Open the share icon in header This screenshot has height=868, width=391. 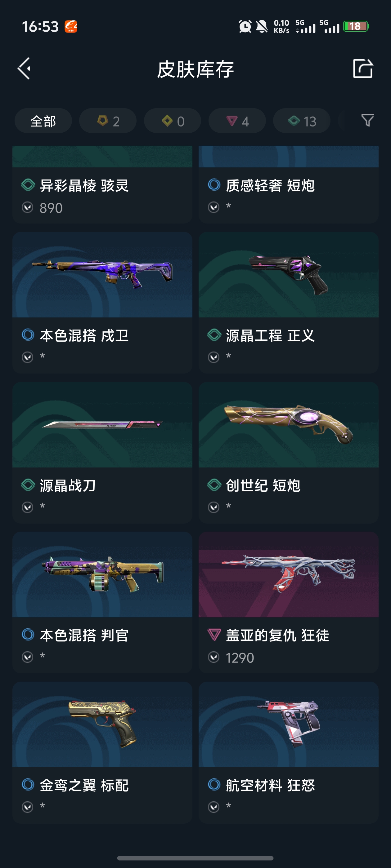click(363, 69)
